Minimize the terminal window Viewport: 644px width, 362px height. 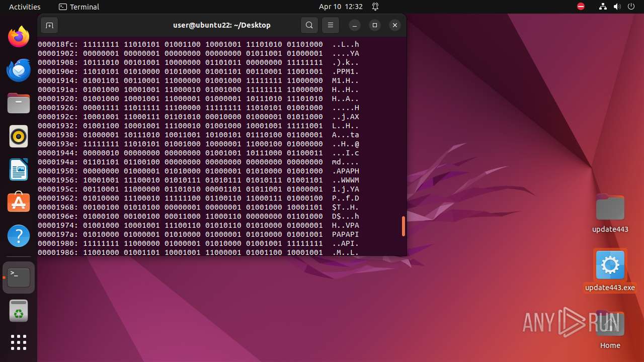coord(355,25)
